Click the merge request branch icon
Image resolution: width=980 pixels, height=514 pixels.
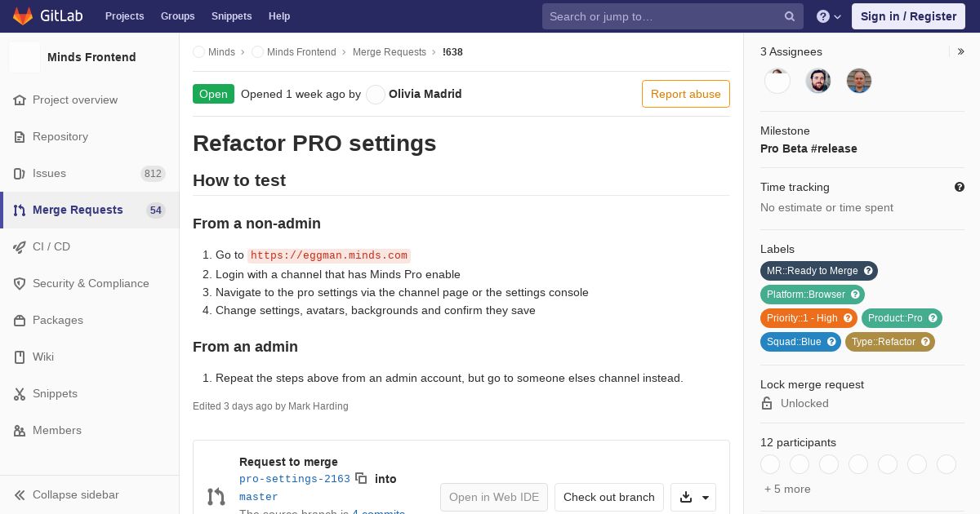pyautogui.click(x=216, y=496)
